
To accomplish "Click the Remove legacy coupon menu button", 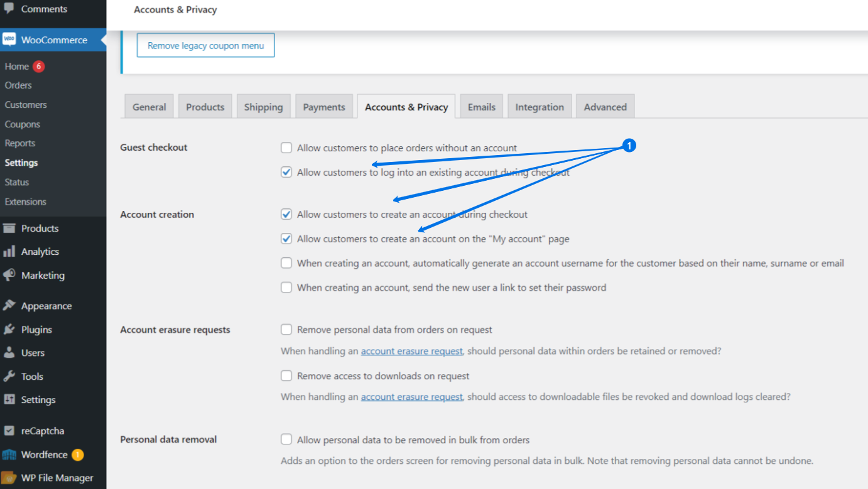I will 205,45.
